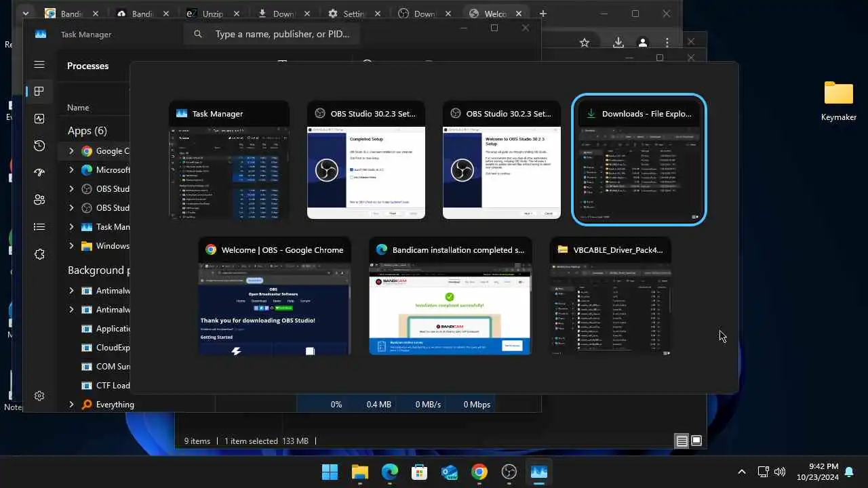Expand the Microsoft Edge process group

(71, 170)
